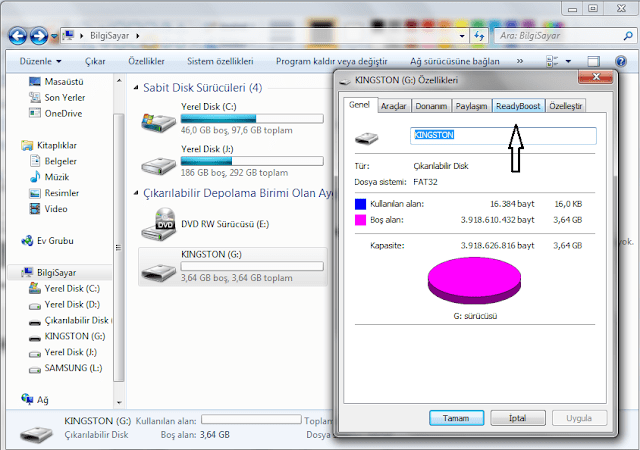
Task: Select Son Yerler in navigation pane
Action: click(57, 98)
